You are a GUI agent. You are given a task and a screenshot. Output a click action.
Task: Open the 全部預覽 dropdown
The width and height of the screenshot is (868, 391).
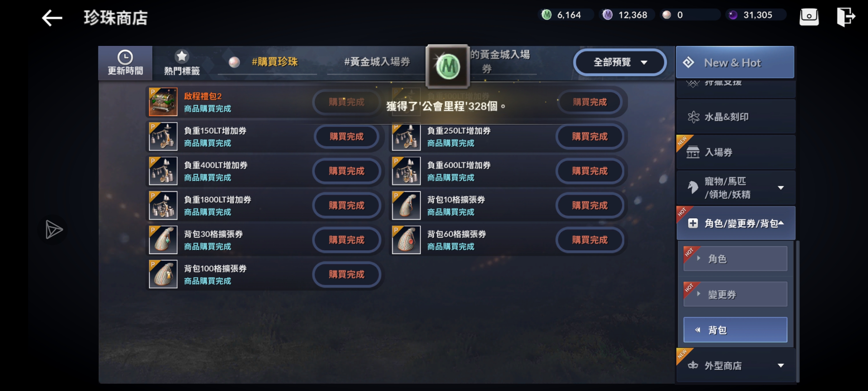click(x=619, y=62)
